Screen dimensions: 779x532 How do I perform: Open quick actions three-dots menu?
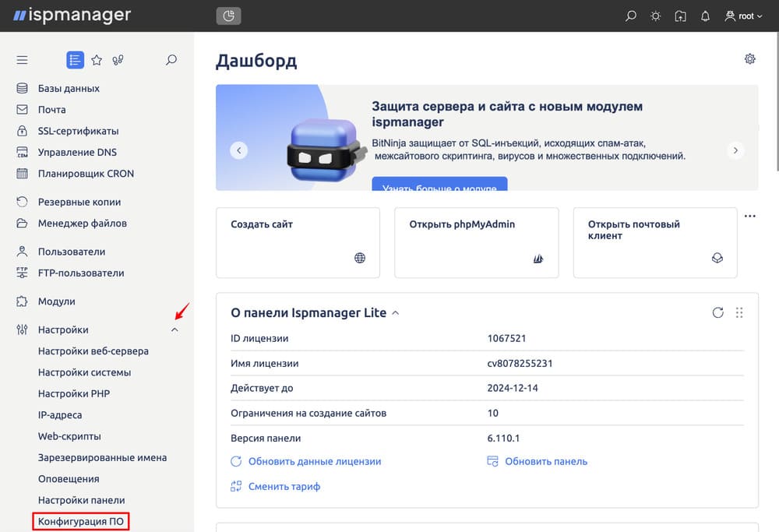(749, 216)
